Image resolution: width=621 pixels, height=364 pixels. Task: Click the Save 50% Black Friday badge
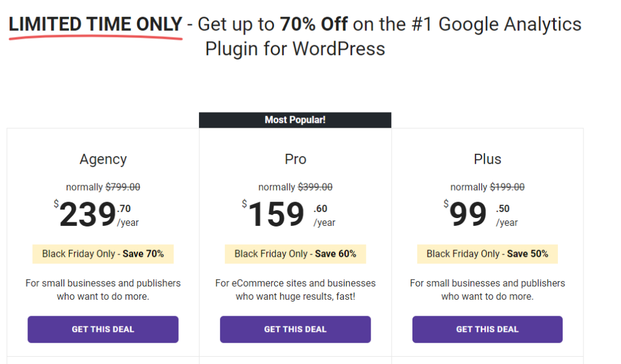point(488,254)
